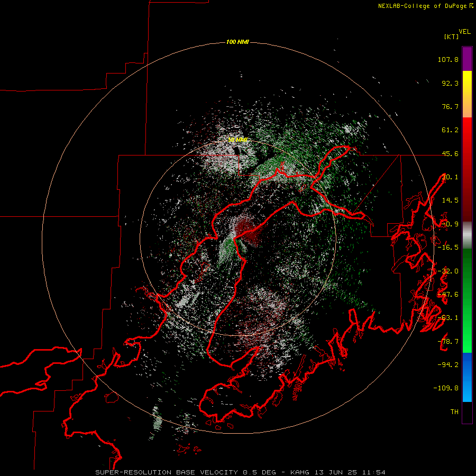Click the 76.7 legend value
Viewport: 476px width, 476px height.
tap(450, 106)
